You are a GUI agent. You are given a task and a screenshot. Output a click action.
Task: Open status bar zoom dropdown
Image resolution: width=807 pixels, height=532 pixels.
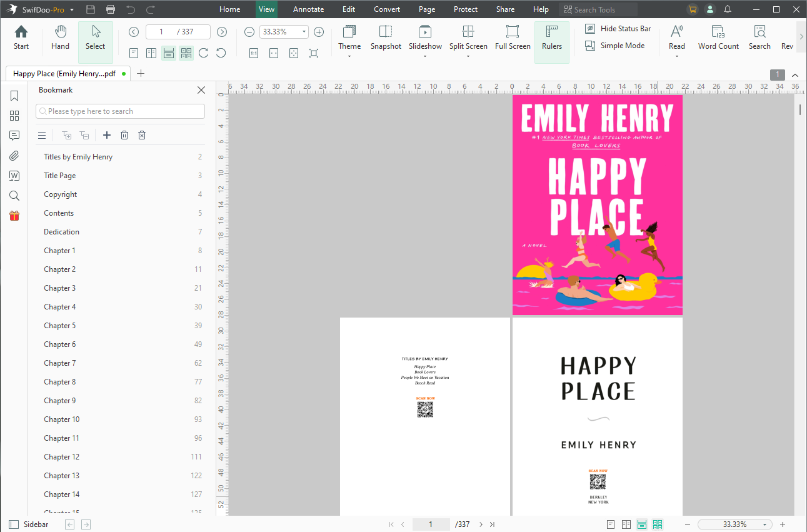click(766, 524)
